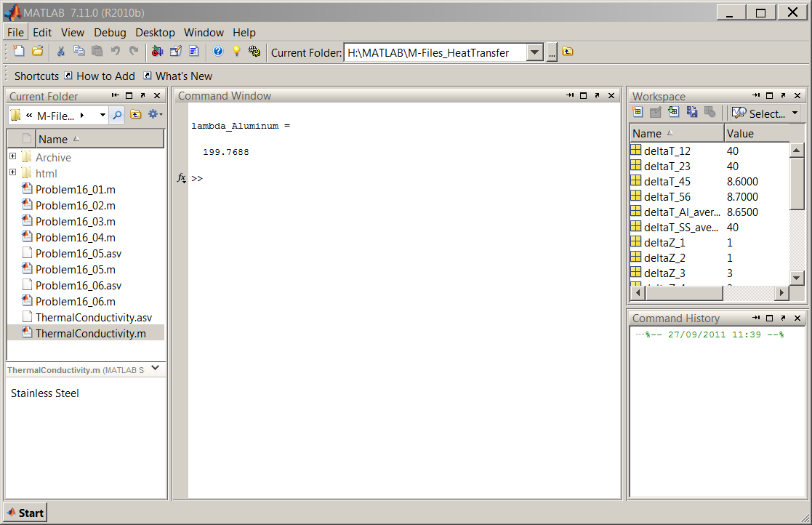Select the deltaZ_3 variable in Workspace
This screenshot has height=525, width=812.
[x=710, y=273]
